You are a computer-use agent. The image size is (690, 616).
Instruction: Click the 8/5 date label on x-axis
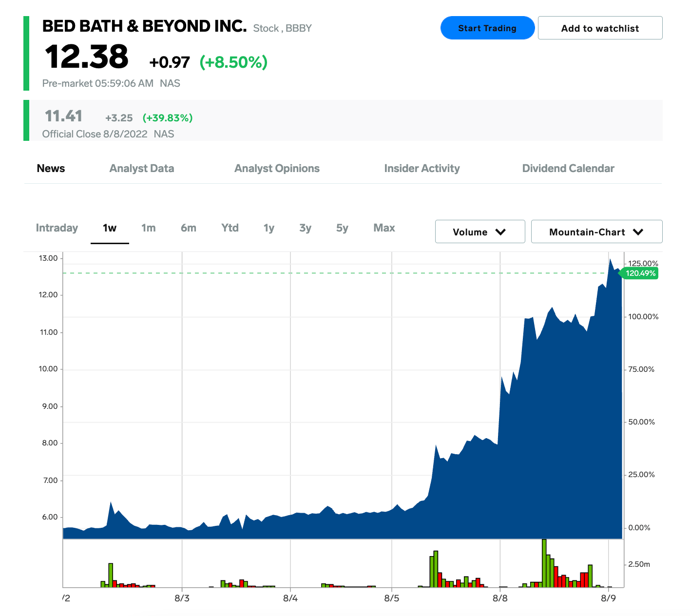[x=392, y=598]
